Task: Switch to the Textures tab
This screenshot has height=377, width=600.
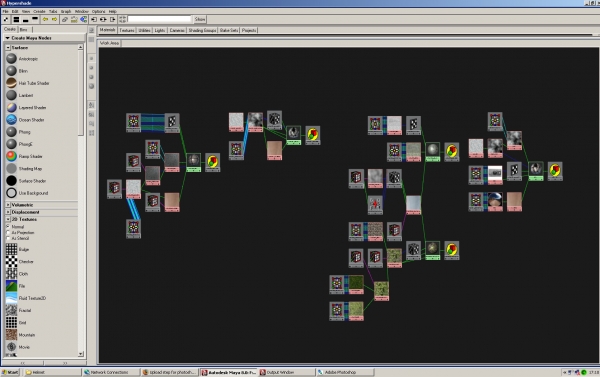Action: tap(127, 30)
